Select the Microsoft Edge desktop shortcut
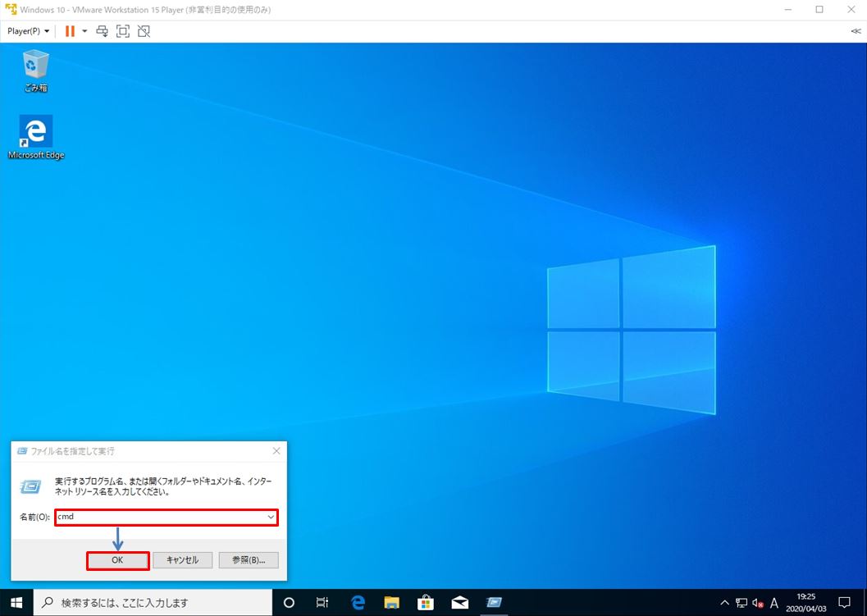867x616 pixels. click(x=36, y=137)
